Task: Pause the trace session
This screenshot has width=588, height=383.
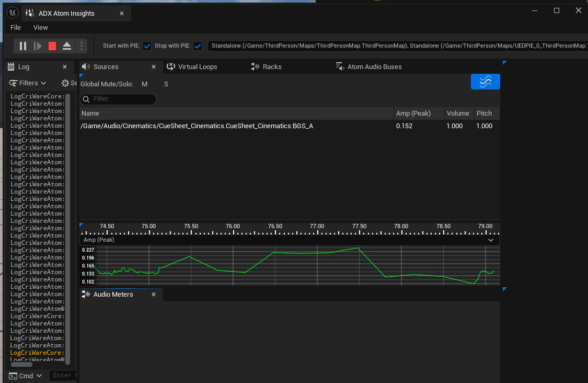Action: click(23, 46)
